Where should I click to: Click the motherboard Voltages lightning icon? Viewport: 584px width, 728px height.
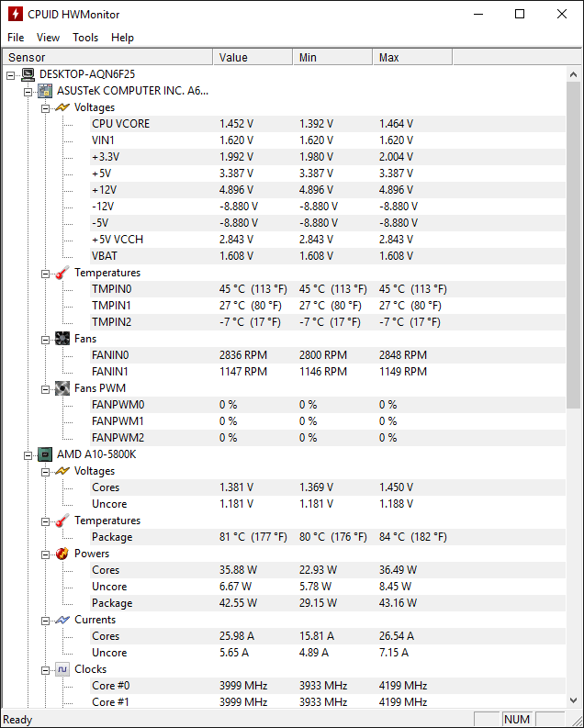click(x=62, y=107)
